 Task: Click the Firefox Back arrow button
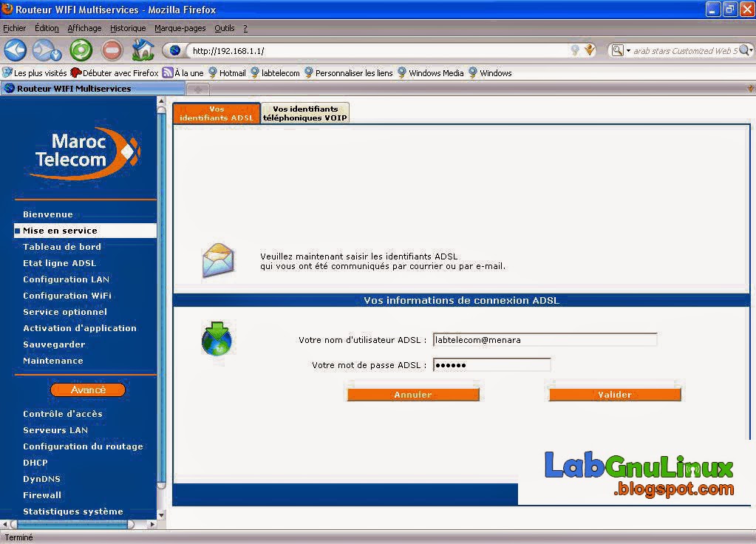[x=16, y=50]
